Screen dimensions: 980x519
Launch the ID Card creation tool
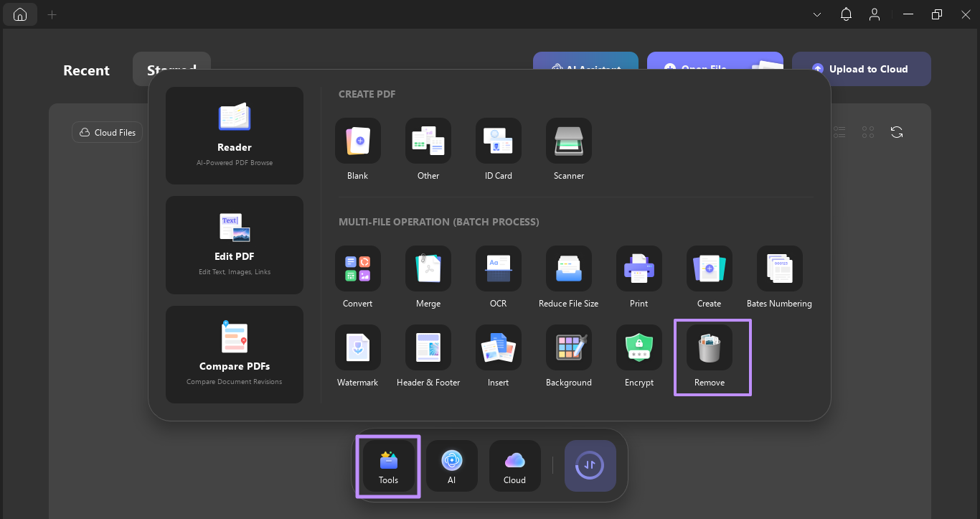pyautogui.click(x=498, y=149)
